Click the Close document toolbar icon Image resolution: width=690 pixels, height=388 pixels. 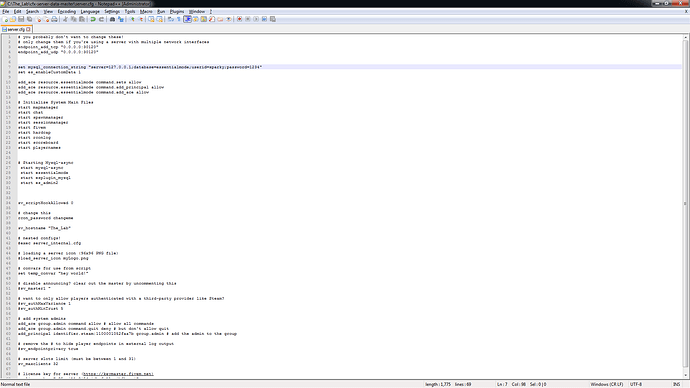(x=38, y=19)
